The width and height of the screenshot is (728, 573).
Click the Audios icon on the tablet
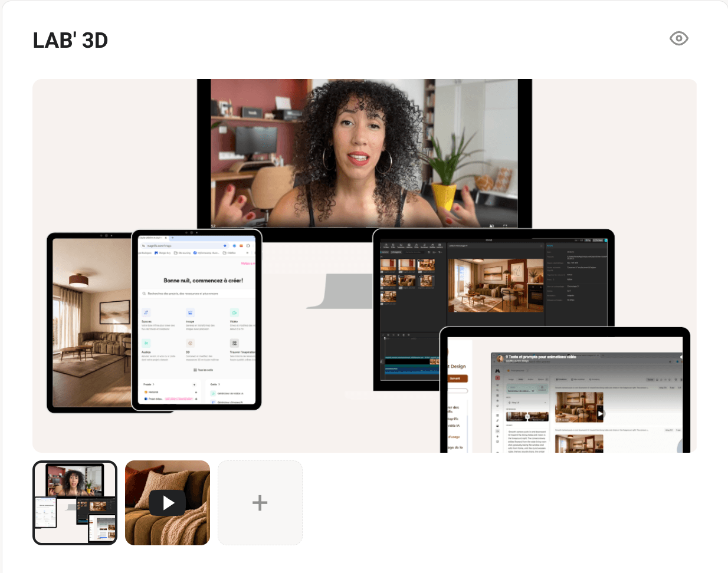(146, 343)
